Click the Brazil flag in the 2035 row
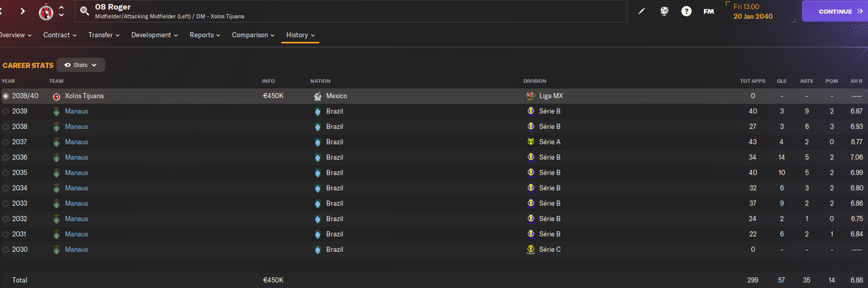Screen dimensions: 868x288 [x=317, y=173]
